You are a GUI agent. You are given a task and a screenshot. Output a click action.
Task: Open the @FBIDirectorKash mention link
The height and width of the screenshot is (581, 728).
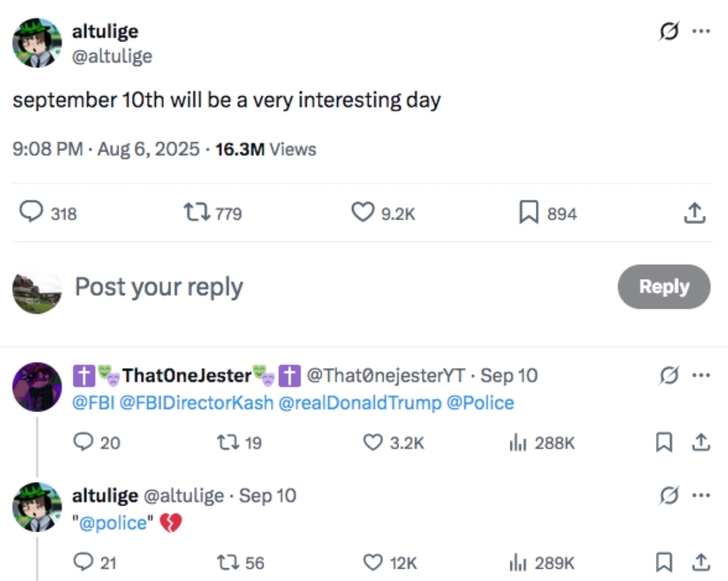[196, 402]
